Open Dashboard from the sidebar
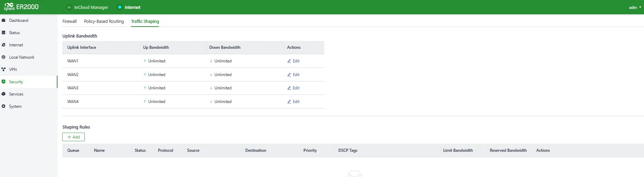Image resolution: width=644 pixels, height=177 pixels. tap(29, 20)
